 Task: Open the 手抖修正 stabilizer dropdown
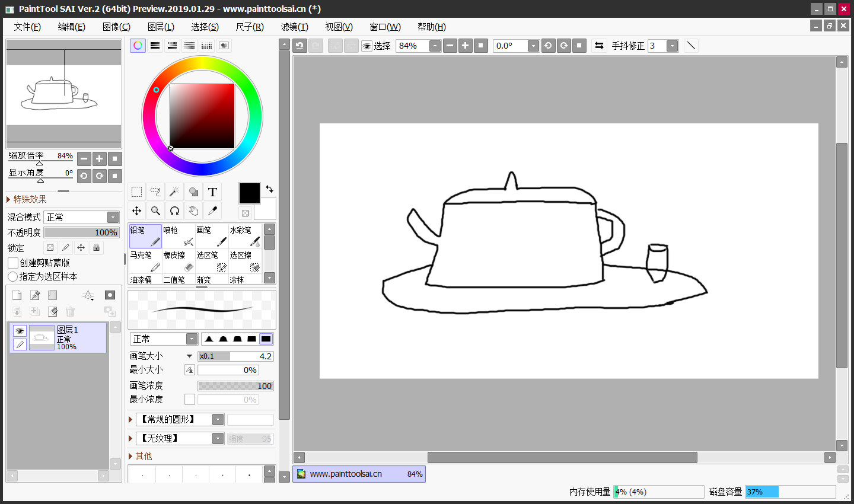coord(672,46)
